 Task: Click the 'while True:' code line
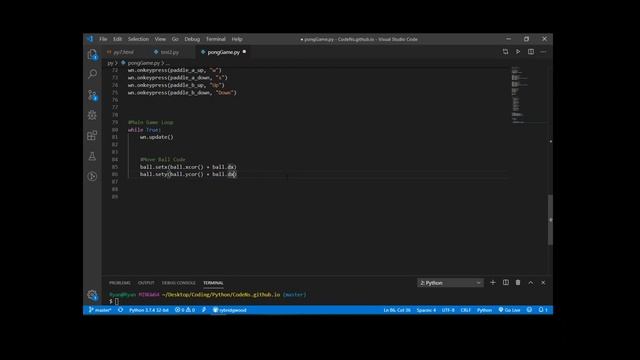tap(144, 130)
